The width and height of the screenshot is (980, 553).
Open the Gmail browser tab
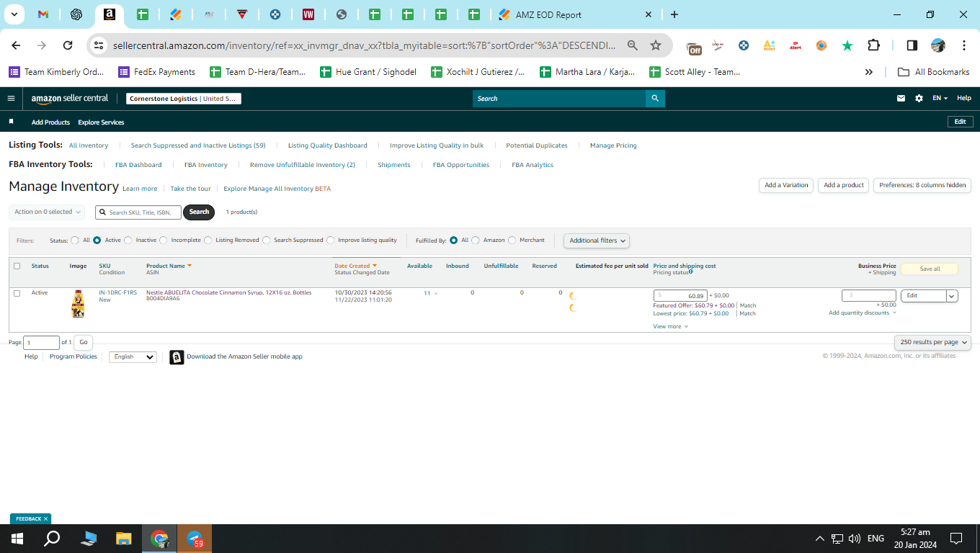pyautogui.click(x=43, y=14)
